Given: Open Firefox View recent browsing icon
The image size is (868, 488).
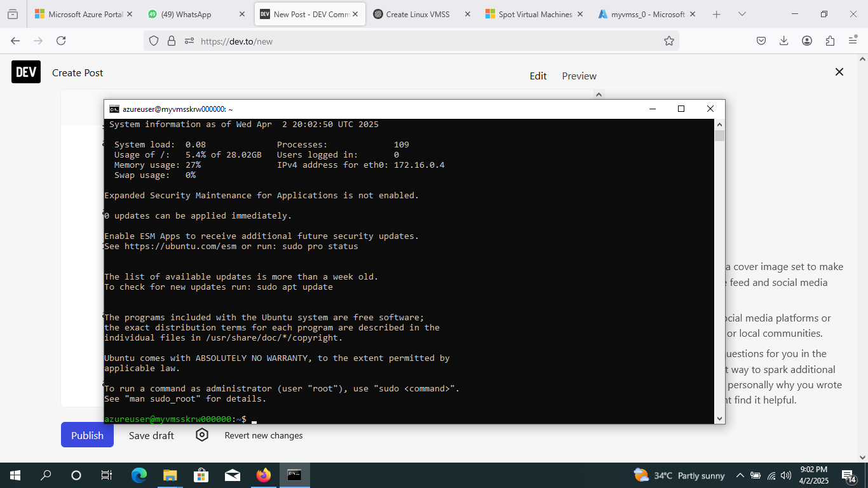Looking at the screenshot, I should (x=13, y=14).
